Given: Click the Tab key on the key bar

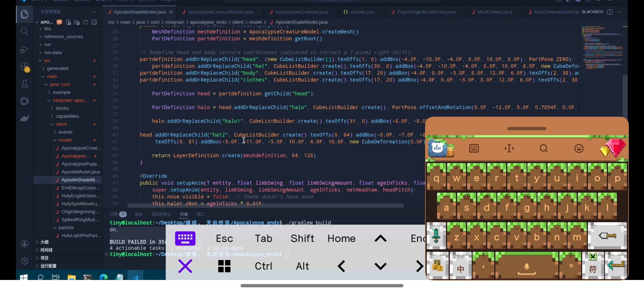Looking at the screenshot, I should tap(263, 238).
